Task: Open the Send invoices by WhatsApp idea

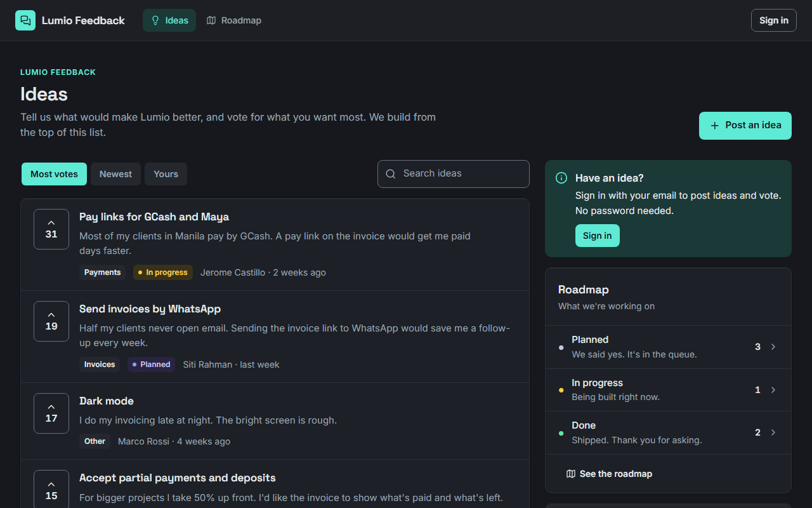Action: [150, 309]
